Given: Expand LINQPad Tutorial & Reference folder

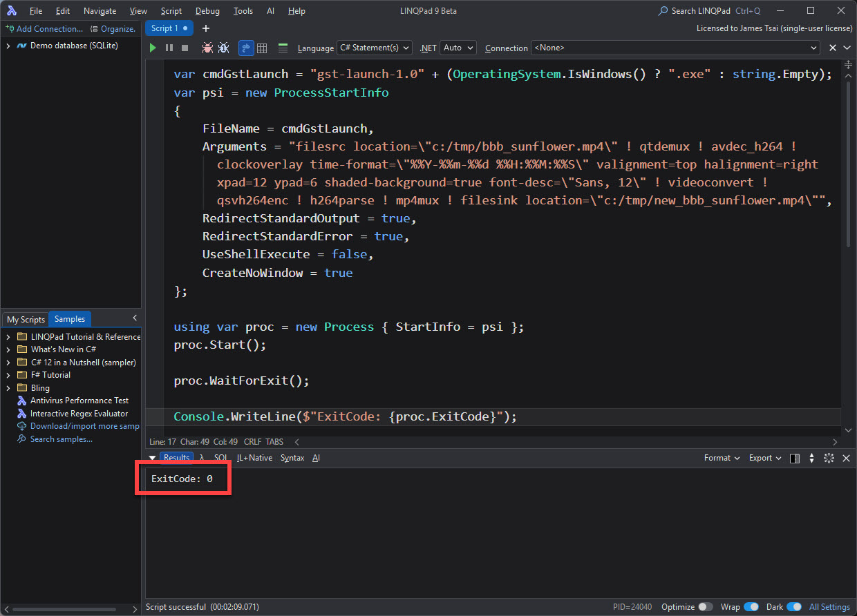Looking at the screenshot, I should [x=8, y=337].
